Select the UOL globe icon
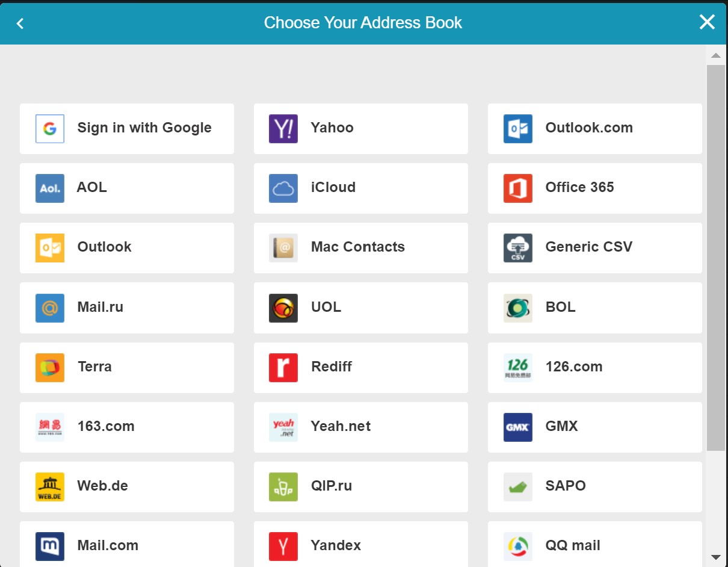The image size is (728, 567). (283, 308)
